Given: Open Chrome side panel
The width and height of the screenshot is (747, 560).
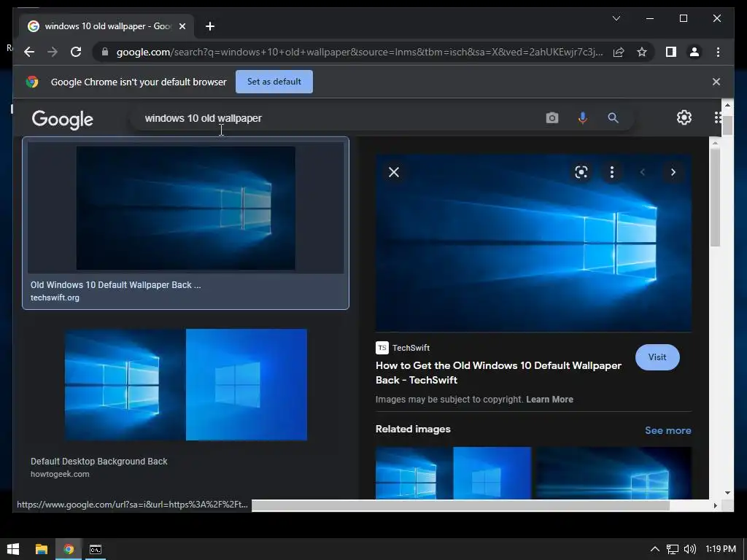Looking at the screenshot, I should coord(671,52).
